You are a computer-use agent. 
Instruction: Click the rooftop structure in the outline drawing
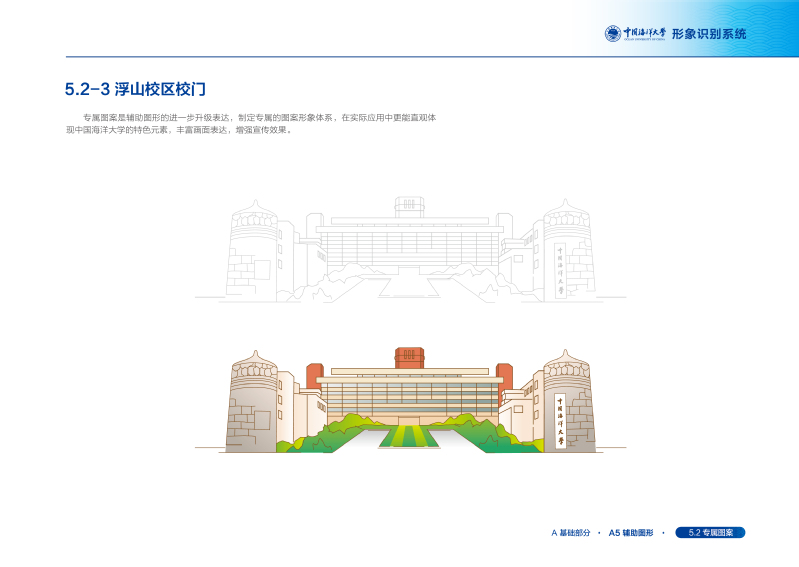click(x=408, y=206)
